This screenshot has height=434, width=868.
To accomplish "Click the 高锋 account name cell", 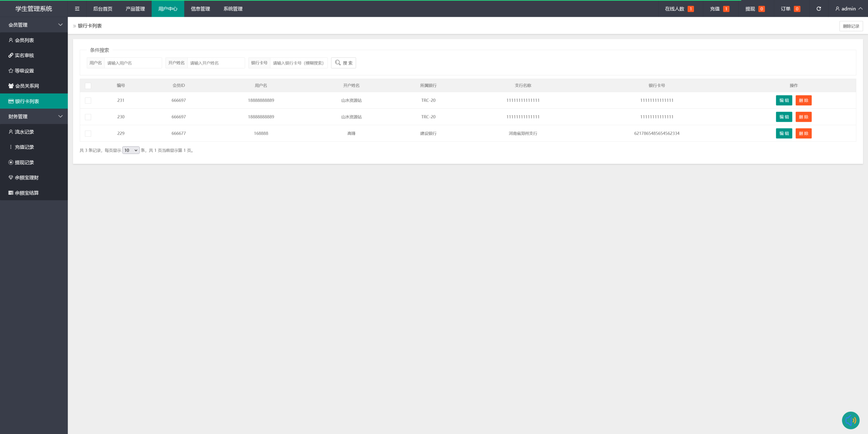I will pyautogui.click(x=351, y=133).
